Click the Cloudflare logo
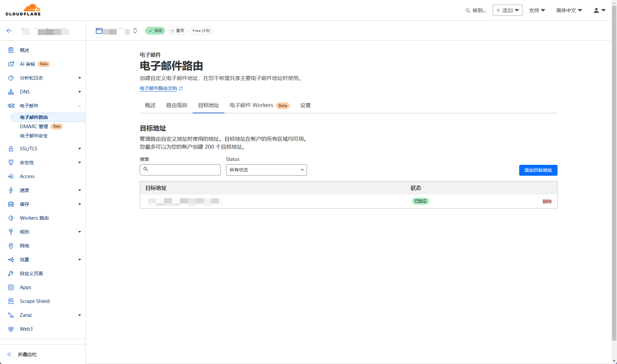Viewport: 617px width, 364px height. pos(23,10)
